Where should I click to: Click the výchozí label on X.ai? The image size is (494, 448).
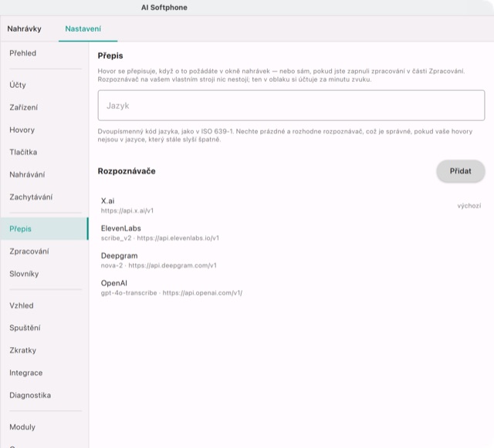pos(469,206)
